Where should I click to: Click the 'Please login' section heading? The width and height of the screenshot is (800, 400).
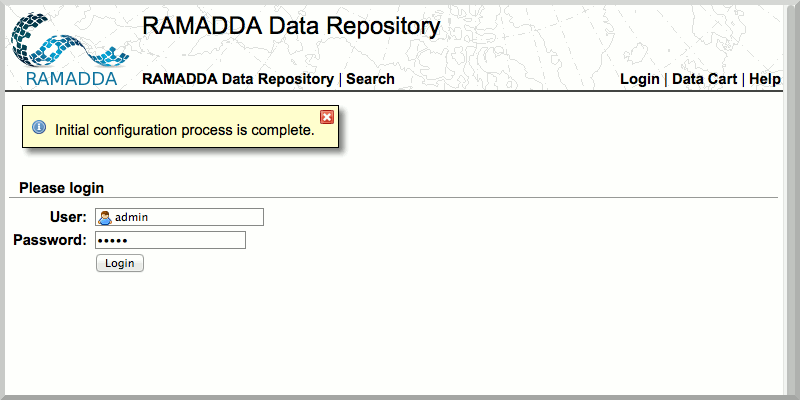tap(62, 187)
